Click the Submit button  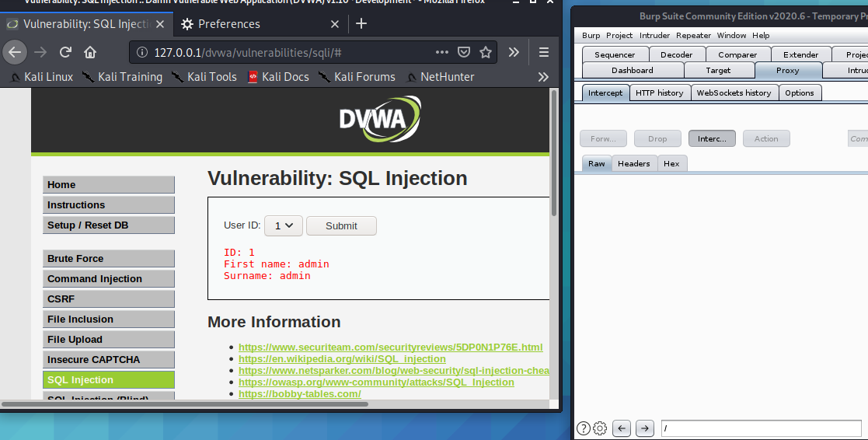[342, 225]
